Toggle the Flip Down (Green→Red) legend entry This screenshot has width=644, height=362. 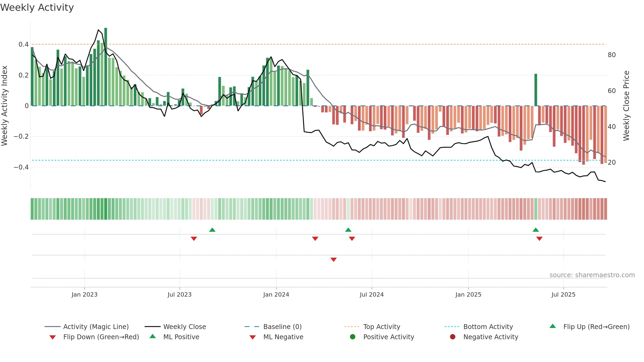94,337
